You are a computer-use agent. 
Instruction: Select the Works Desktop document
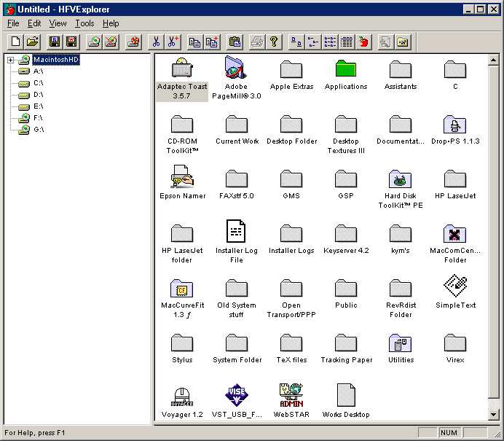(346, 401)
